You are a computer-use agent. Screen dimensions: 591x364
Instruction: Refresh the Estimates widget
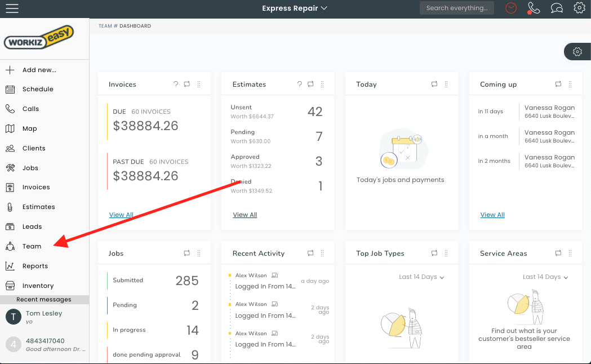coord(310,84)
